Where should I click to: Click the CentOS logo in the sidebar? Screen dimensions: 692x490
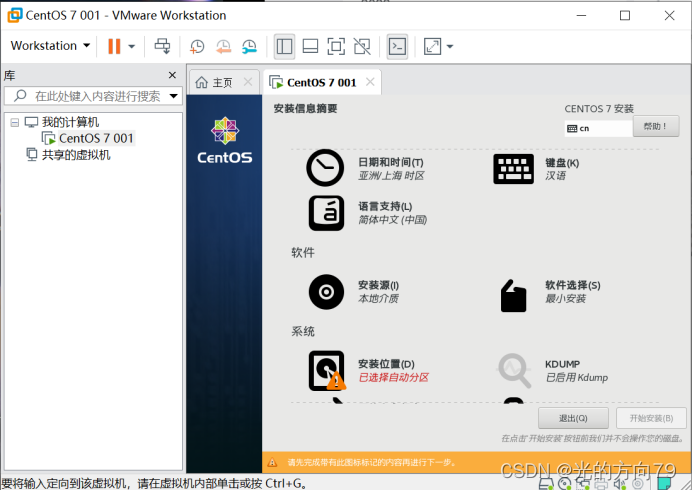point(225,140)
